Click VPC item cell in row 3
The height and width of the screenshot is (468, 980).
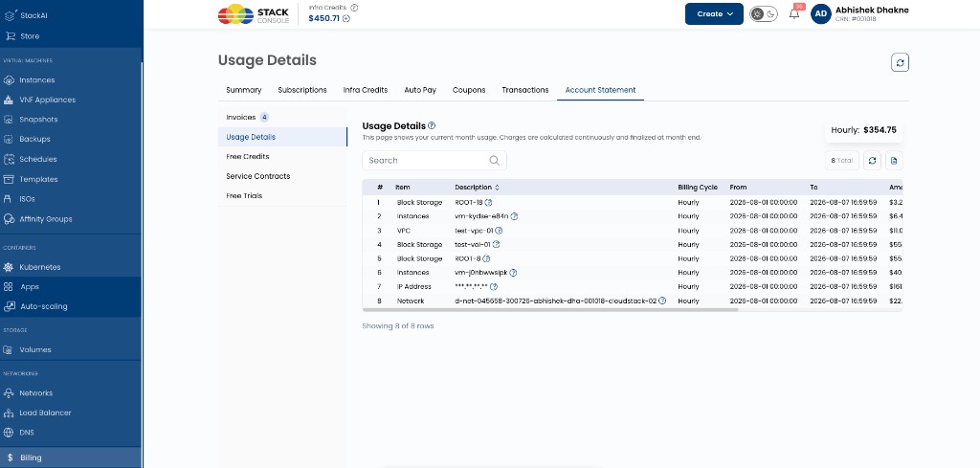point(403,231)
